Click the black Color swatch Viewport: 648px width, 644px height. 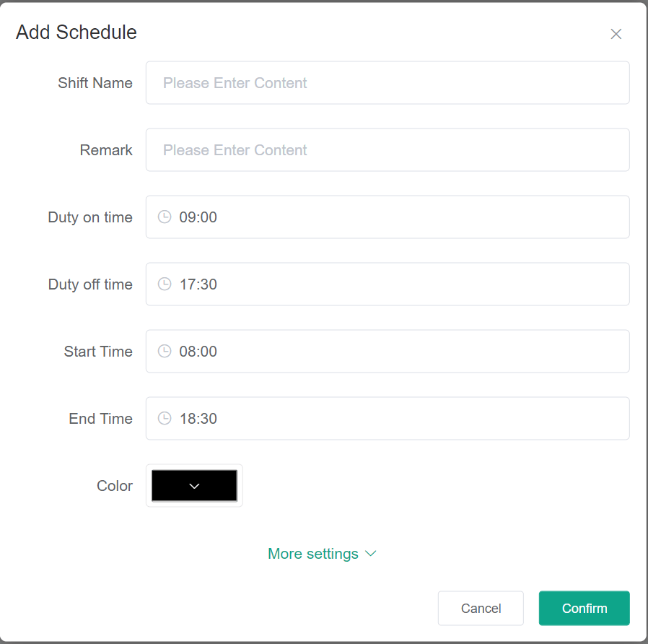170,485
